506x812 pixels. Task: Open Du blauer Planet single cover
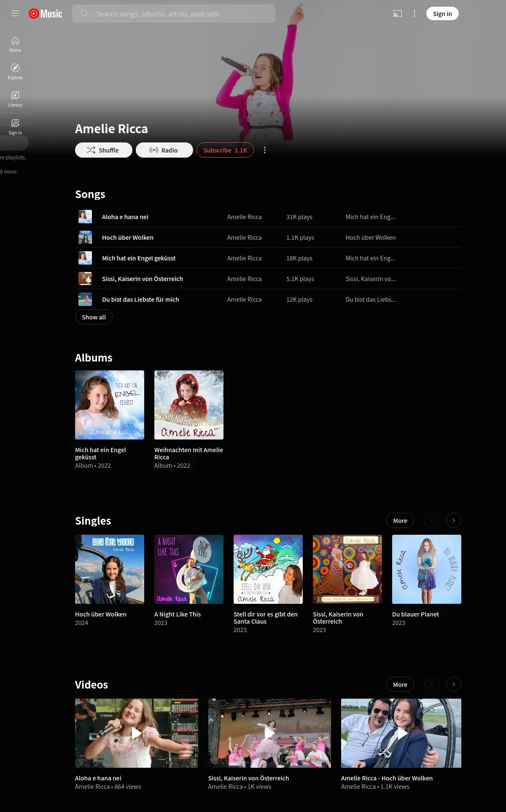(427, 569)
